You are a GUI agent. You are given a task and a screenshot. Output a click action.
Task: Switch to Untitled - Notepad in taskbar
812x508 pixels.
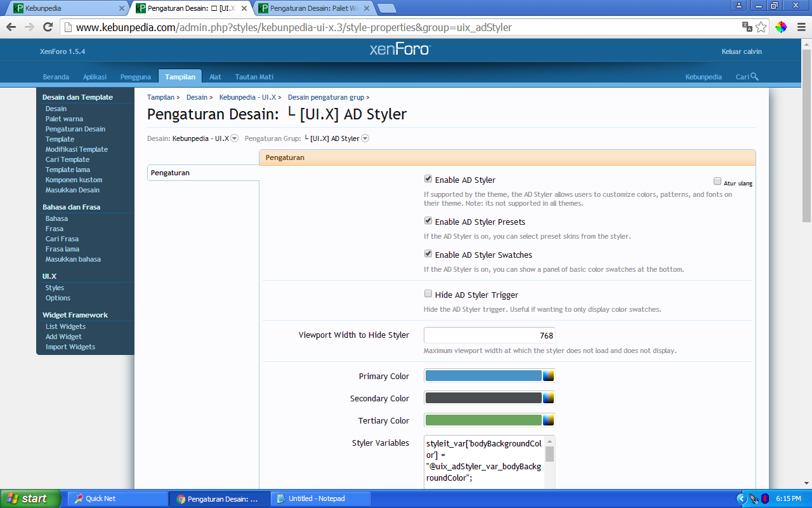[321, 498]
